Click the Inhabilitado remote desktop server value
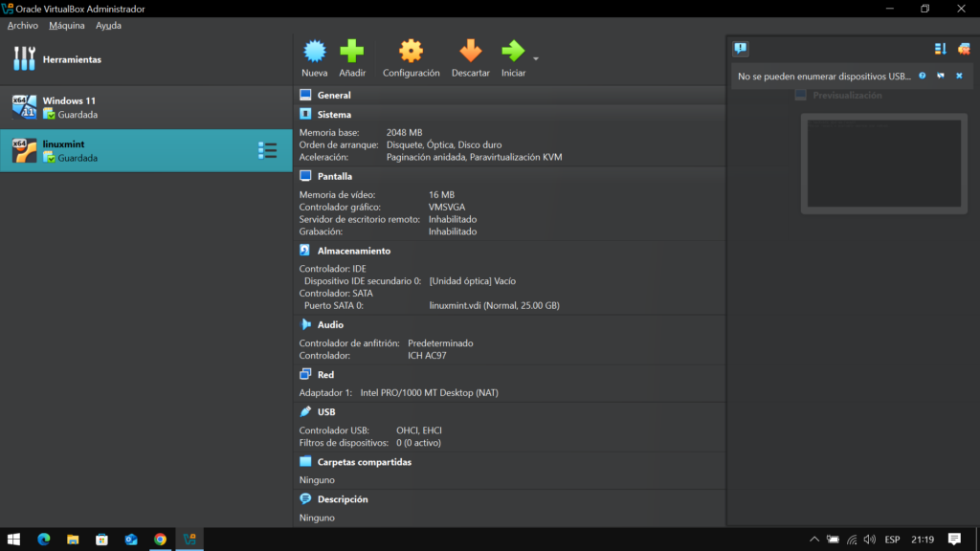Viewport: 980px width, 551px height. 453,219
